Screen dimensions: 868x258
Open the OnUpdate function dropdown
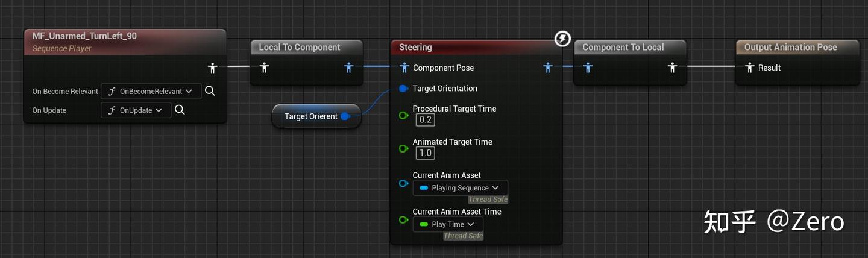pyautogui.click(x=136, y=110)
